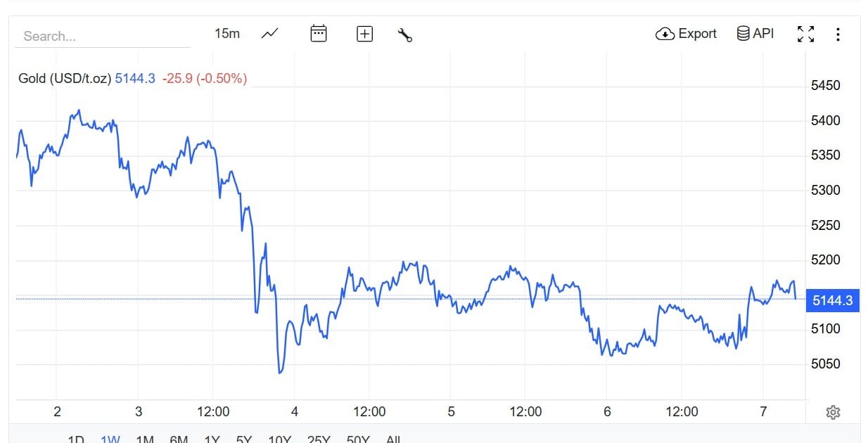Screen dimensions: 868x443
Task: Activate the 10Y range option
Action: click(279, 439)
